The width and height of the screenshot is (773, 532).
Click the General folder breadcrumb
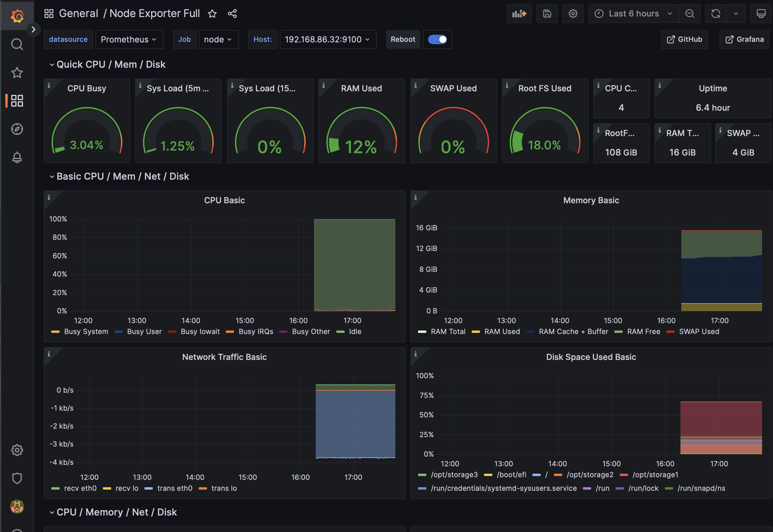78,13
